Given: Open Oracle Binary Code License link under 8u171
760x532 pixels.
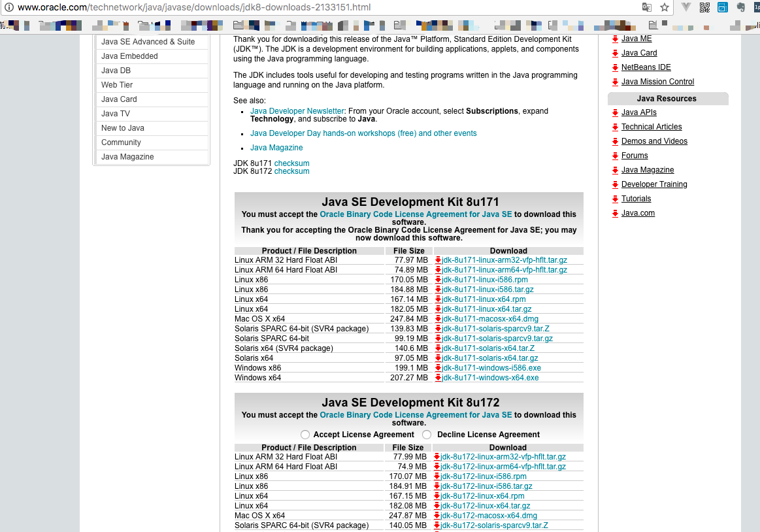Looking at the screenshot, I should (416, 214).
